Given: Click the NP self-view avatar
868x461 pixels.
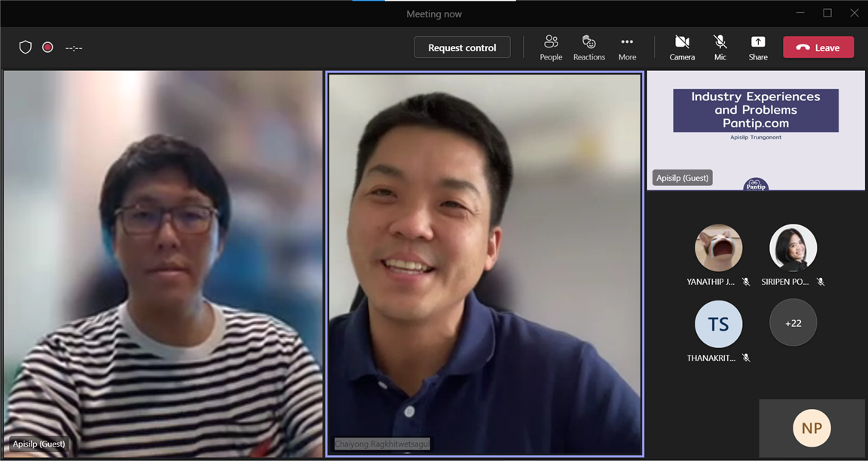Looking at the screenshot, I should (x=811, y=428).
